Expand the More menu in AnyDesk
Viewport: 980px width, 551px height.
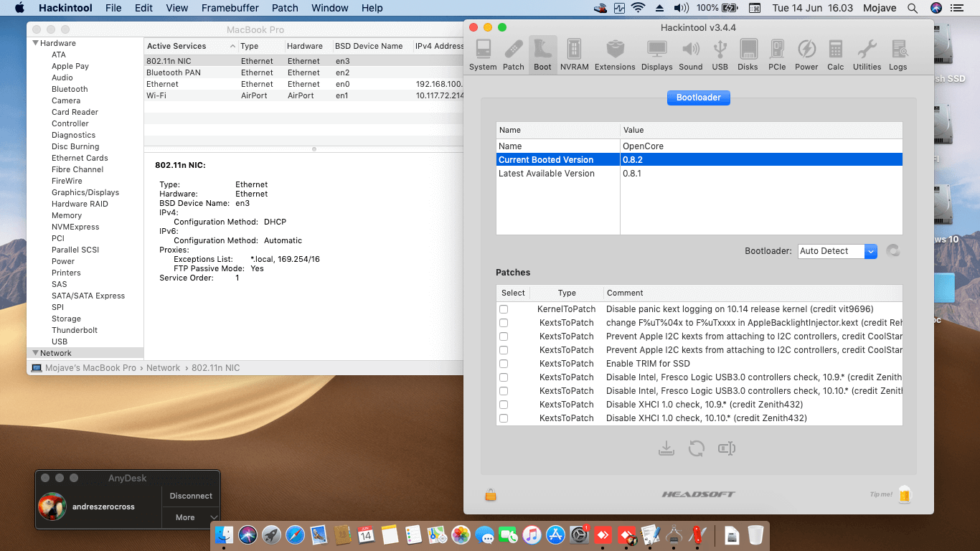[x=190, y=517]
